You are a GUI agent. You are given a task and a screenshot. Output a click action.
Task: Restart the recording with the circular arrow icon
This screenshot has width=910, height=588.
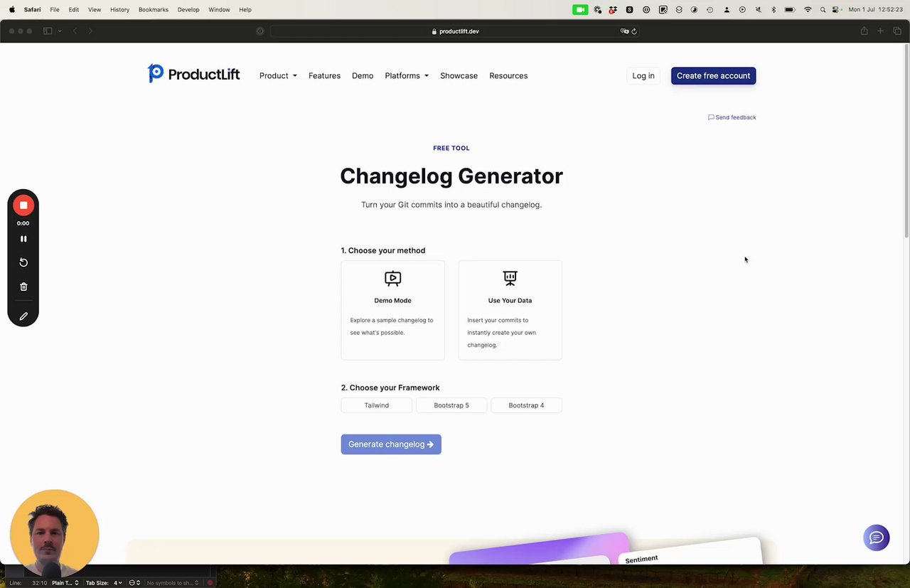pos(23,262)
